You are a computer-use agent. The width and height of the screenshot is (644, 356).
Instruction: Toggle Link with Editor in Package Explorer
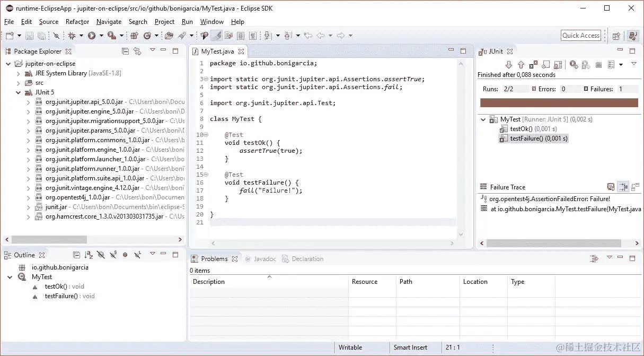pos(137,51)
